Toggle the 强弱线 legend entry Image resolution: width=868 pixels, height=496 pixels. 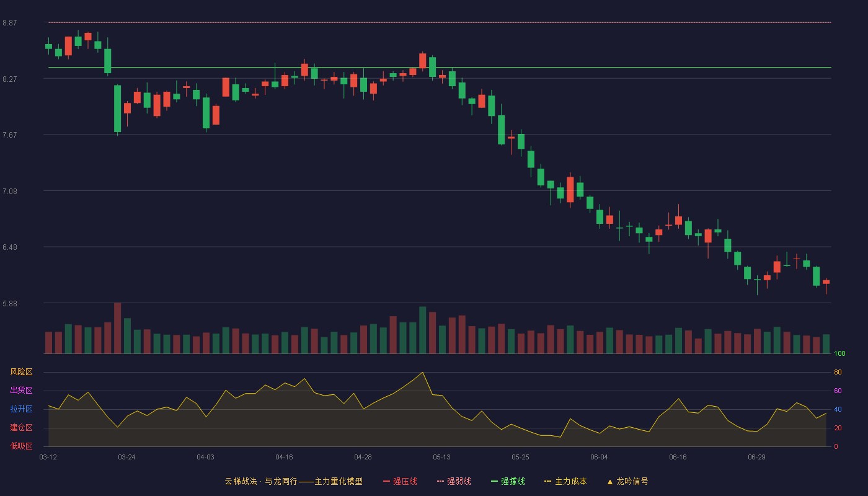(x=454, y=481)
